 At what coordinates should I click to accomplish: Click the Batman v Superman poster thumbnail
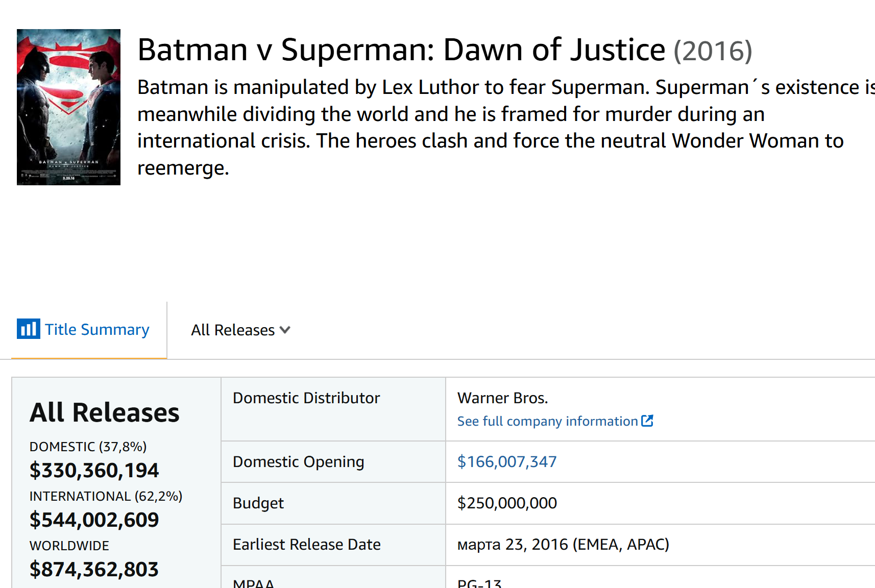[x=68, y=107]
